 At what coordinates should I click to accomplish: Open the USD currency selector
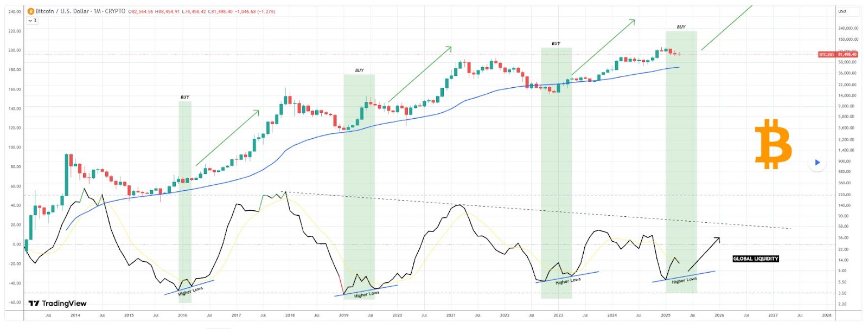843,11
